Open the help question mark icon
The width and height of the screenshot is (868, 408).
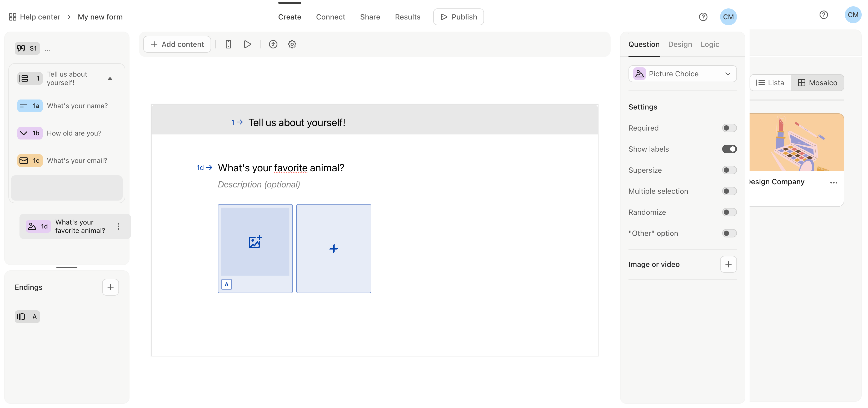(703, 17)
